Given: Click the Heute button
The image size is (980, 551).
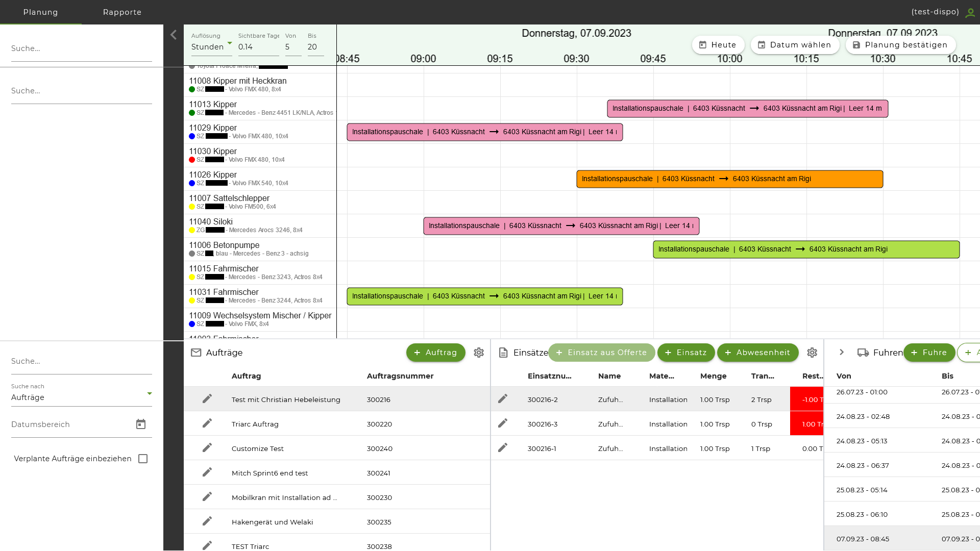Looking at the screenshot, I should 718,45.
